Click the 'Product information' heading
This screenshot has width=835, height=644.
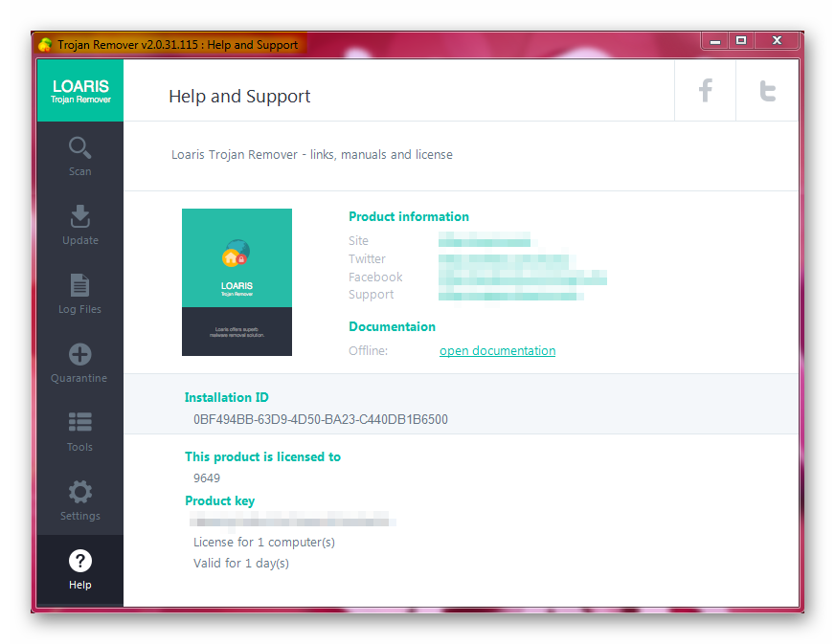pos(409,216)
